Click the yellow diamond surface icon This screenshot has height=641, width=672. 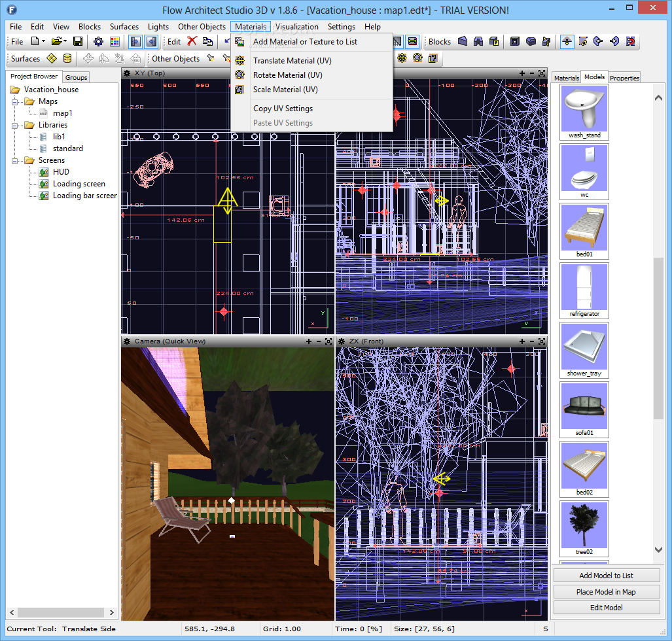pos(52,58)
